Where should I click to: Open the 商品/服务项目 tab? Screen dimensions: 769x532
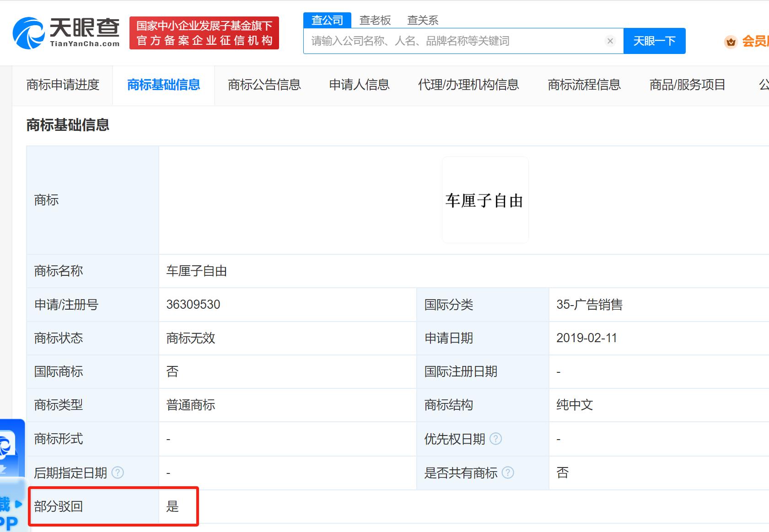pos(687,85)
